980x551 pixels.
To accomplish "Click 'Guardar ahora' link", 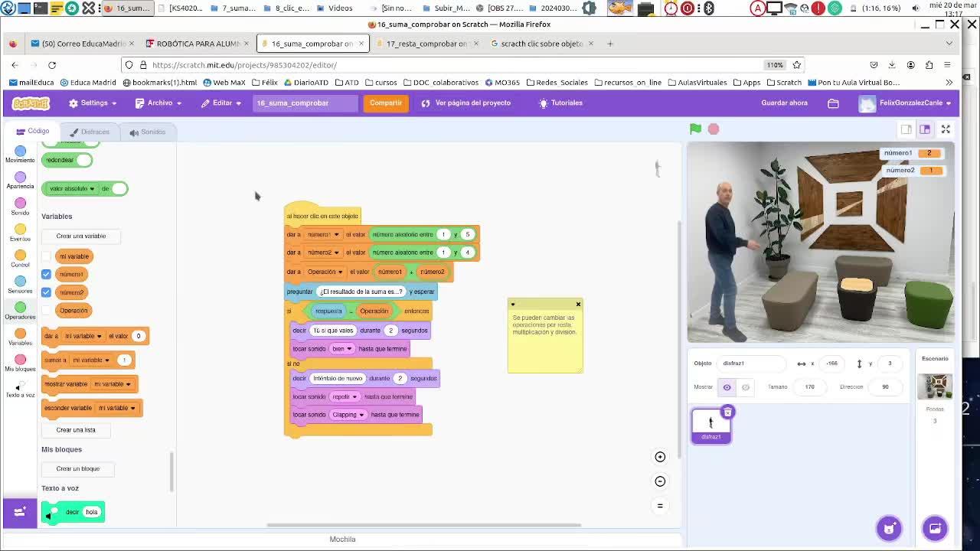I will (784, 103).
